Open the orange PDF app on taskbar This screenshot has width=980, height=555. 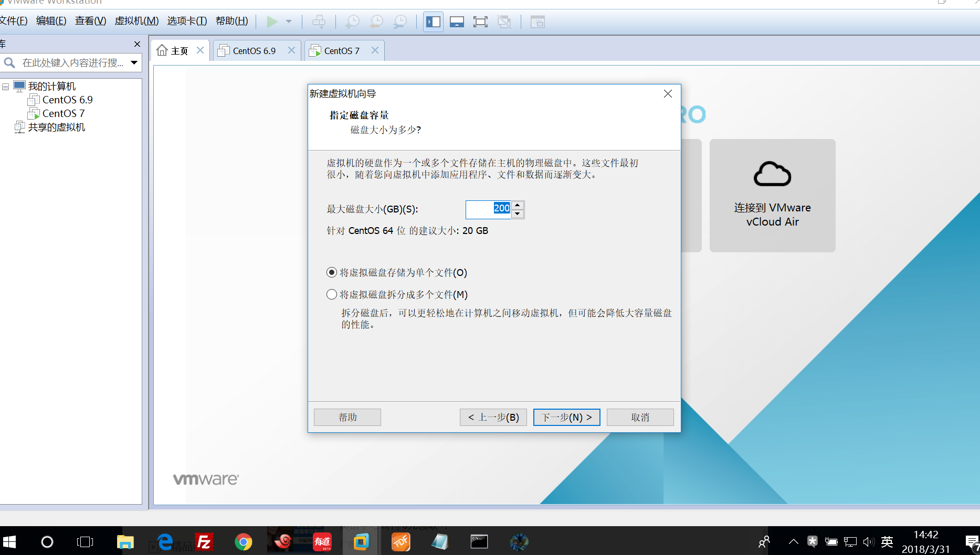pyautogui.click(x=401, y=542)
